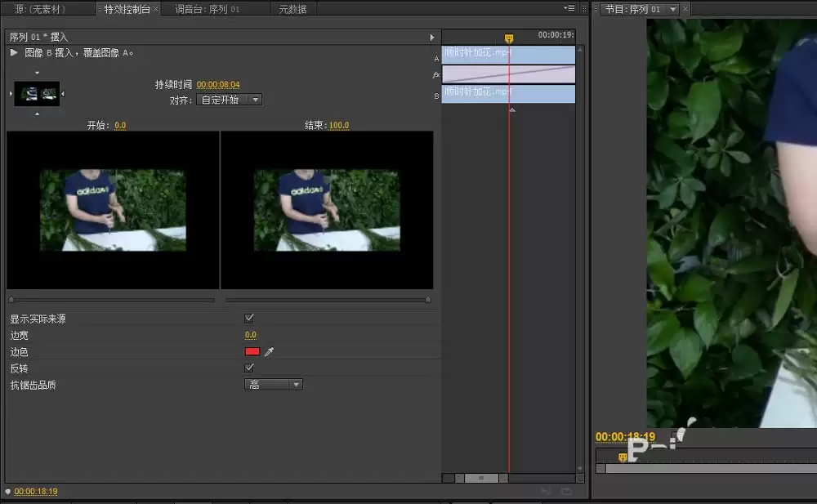This screenshot has width=817, height=504.
Task: Click the play transition preview triangle
Action: point(14,52)
